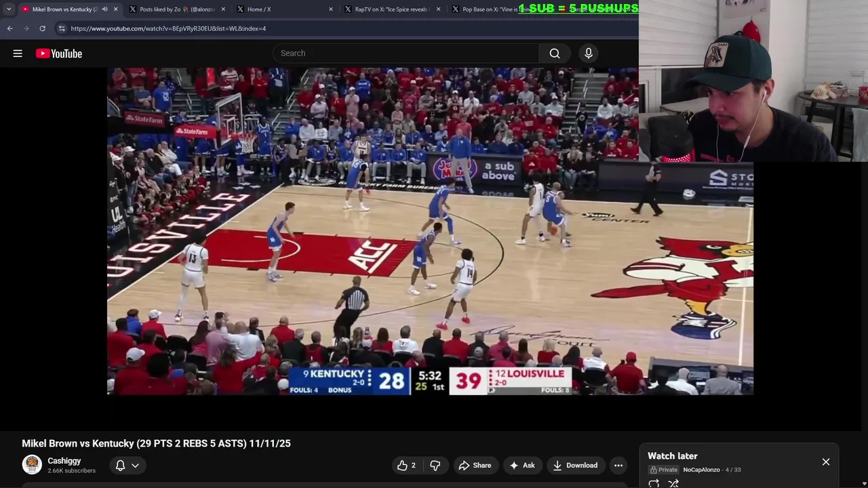The width and height of the screenshot is (868, 488).
Task: Close the Mikel Brown vs Kentucky tab
Action: coord(115,9)
